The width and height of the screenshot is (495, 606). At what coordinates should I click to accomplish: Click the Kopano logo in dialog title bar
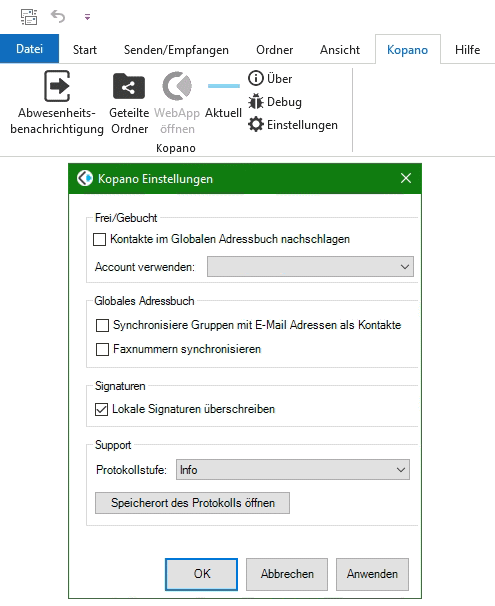(85, 179)
